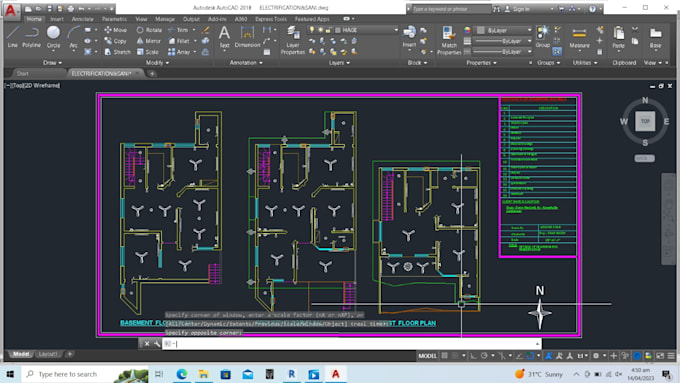Toggle object snap in status bar
This screenshot has width=680, height=383.
530,356
